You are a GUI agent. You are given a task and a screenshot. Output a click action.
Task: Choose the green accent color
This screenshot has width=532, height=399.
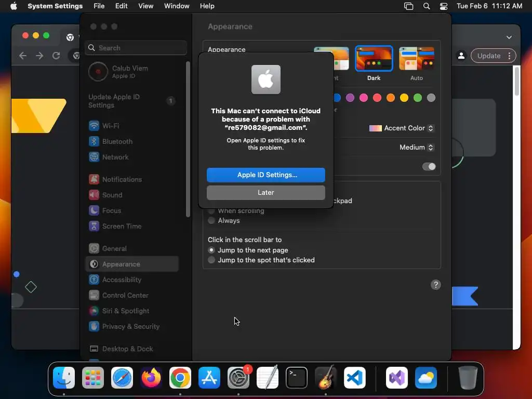pos(418,98)
